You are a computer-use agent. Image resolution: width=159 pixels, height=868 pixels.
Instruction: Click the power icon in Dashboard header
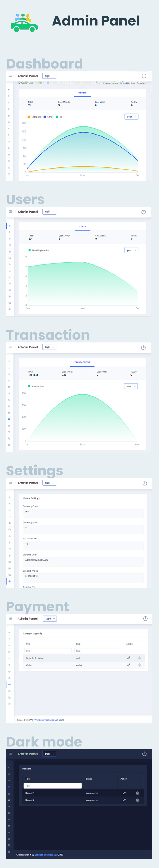pos(144,76)
